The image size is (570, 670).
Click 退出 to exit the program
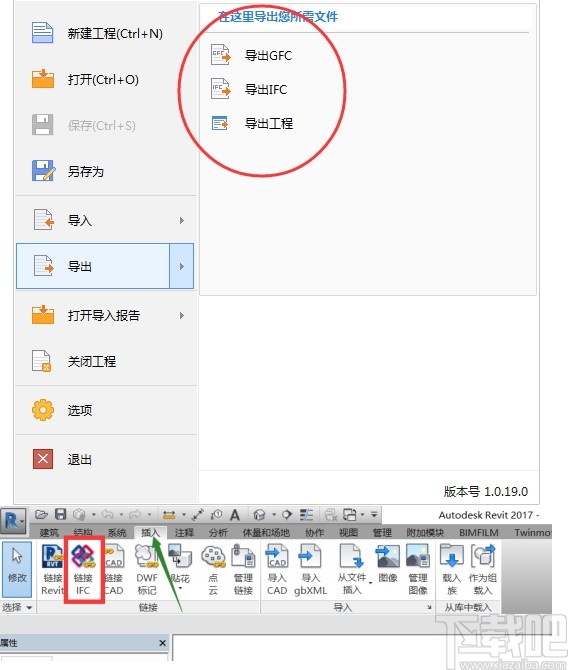coord(106,459)
